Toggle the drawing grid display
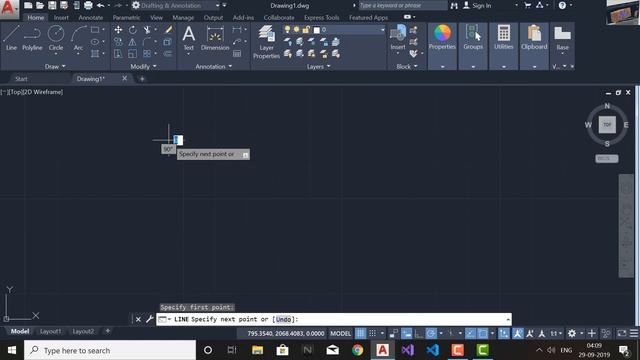The image size is (640, 360). pos(360,333)
